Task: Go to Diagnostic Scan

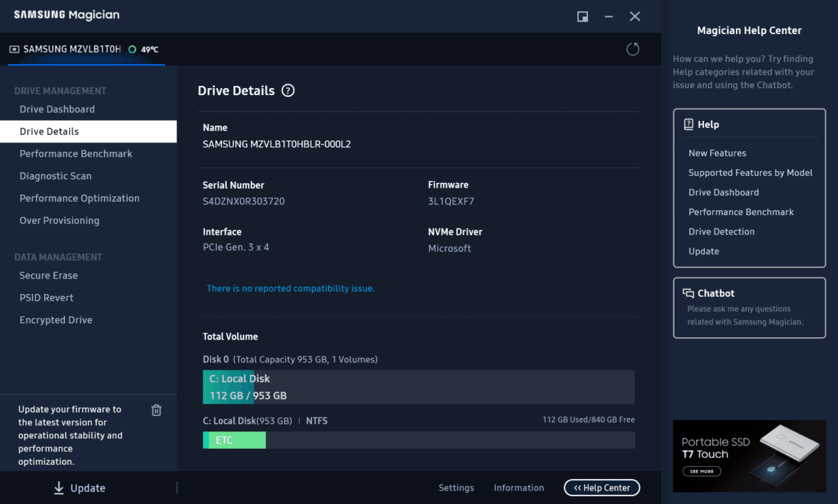Action: 56,176
